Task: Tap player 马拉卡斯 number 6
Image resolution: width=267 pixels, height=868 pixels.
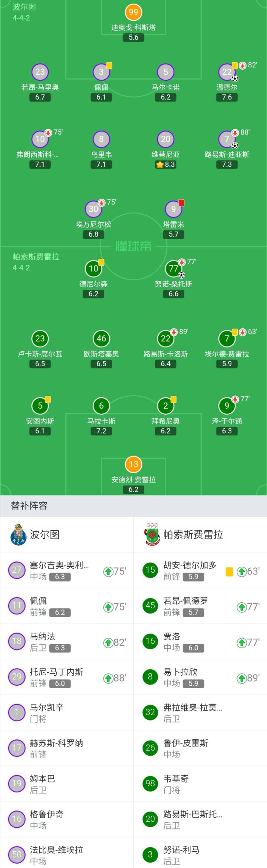Action: pos(101,406)
